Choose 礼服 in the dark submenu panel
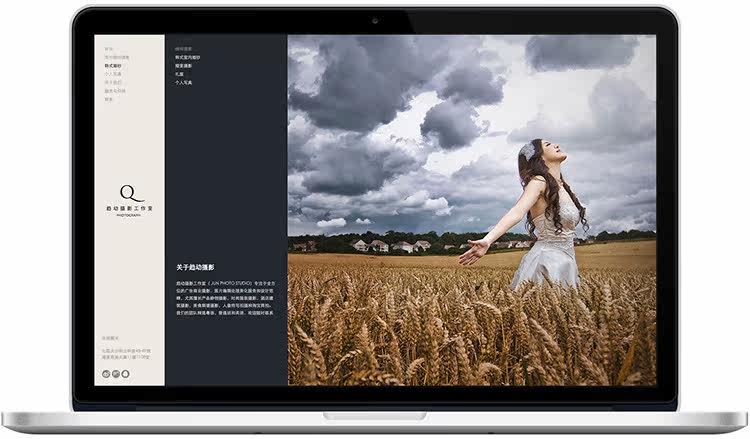This screenshot has height=439, width=750. coord(181,74)
